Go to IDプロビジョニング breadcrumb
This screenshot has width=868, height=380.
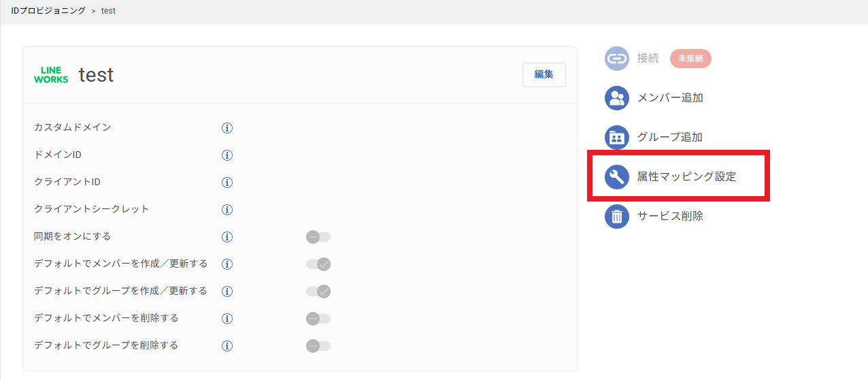(48, 11)
